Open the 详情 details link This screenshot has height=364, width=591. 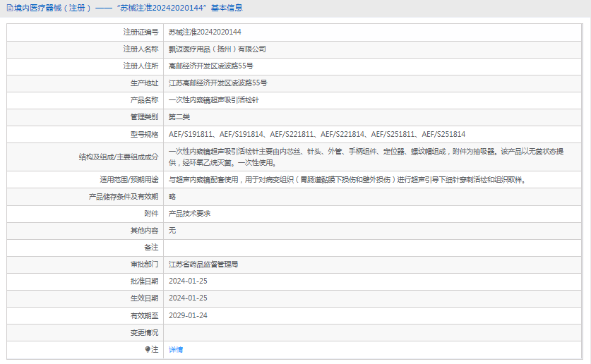176,350
